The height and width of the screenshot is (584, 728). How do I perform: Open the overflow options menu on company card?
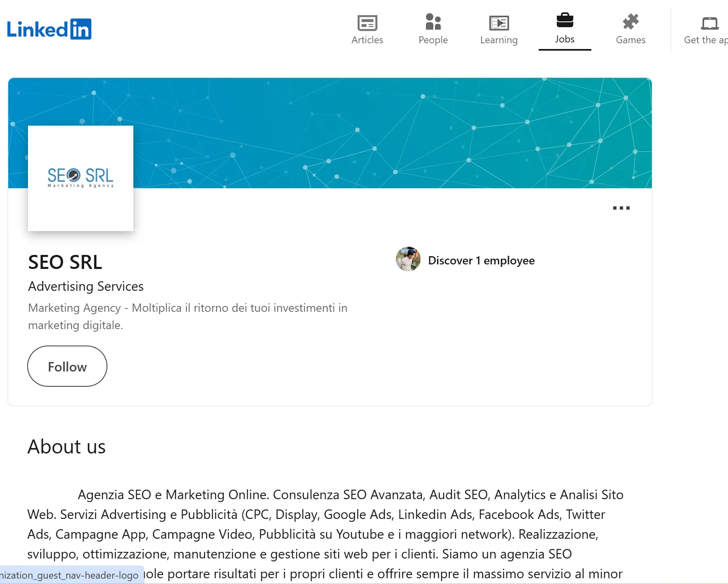tap(621, 208)
